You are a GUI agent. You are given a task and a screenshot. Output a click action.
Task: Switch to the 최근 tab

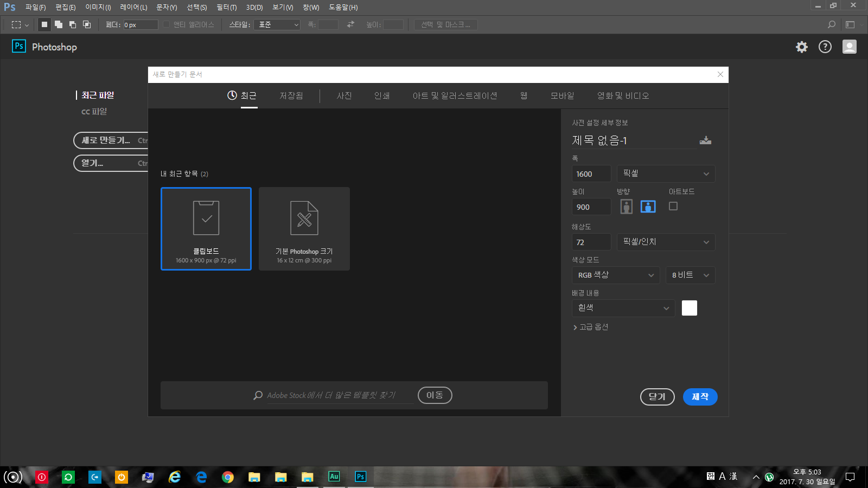click(x=242, y=95)
